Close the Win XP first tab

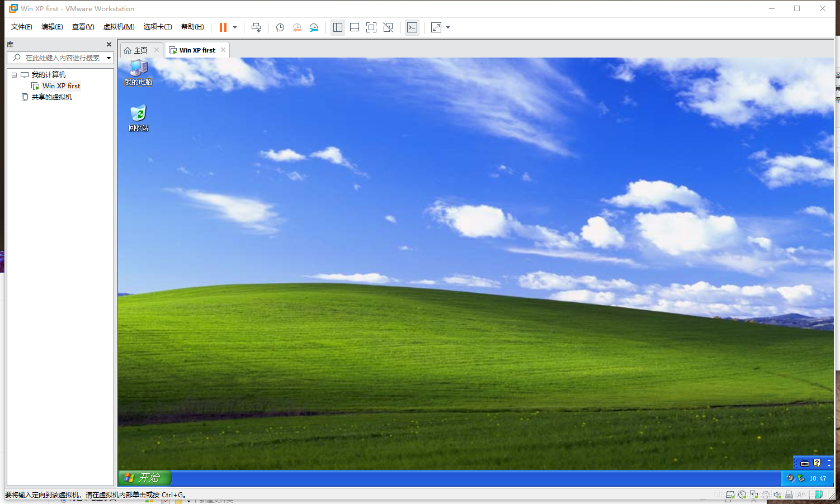click(x=223, y=50)
